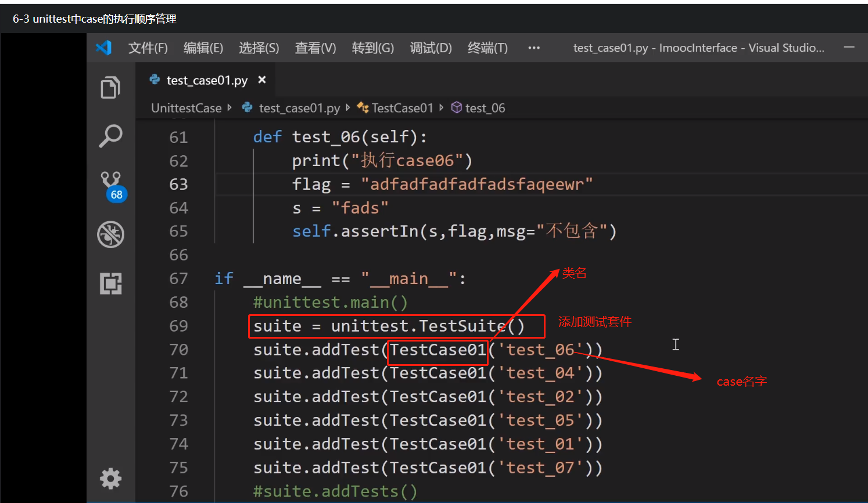
Task: Open the Manage settings gear
Action: pyautogui.click(x=110, y=479)
